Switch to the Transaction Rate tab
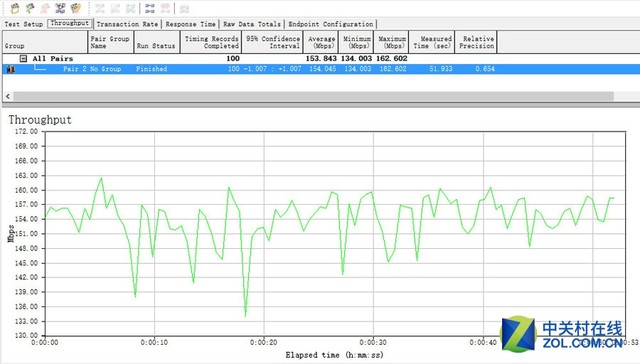Viewport: 640px width, 364px height. tap(127, 24)
